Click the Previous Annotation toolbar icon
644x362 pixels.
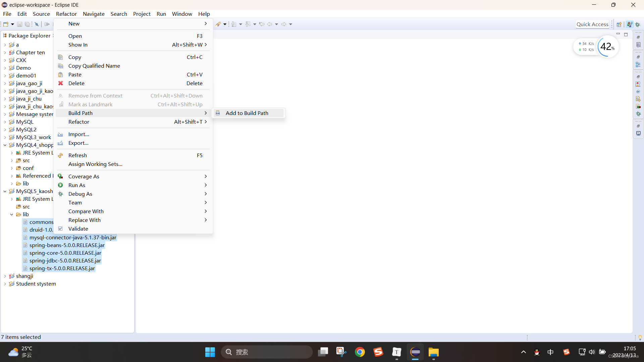(248, 24)
